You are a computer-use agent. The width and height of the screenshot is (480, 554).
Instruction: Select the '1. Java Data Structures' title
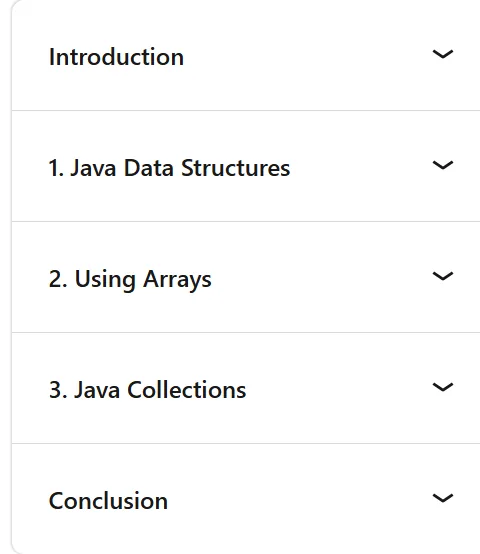pyautogui.click(x=169, y=168)
